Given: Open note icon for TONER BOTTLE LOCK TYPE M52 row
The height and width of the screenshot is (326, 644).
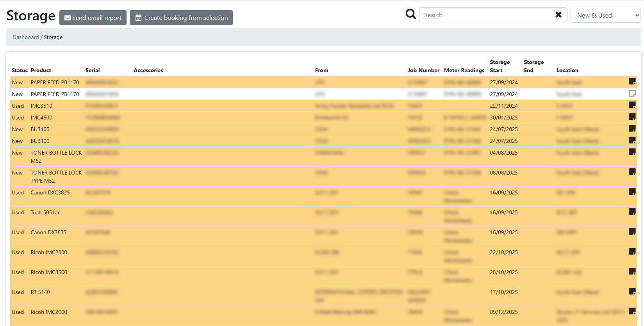Looking at the screenshot, I should (x=632, y=172).
